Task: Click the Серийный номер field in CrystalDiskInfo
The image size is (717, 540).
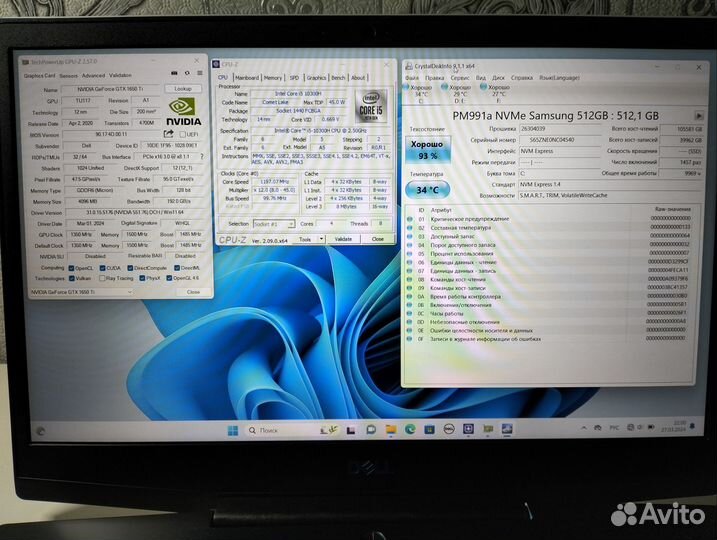Action: [x=560, y=140]
